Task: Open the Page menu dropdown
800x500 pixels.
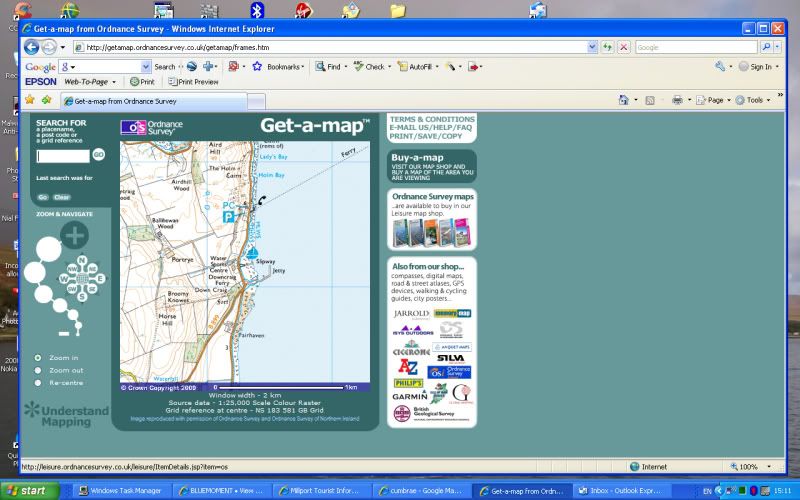Action: coord(729,101)
